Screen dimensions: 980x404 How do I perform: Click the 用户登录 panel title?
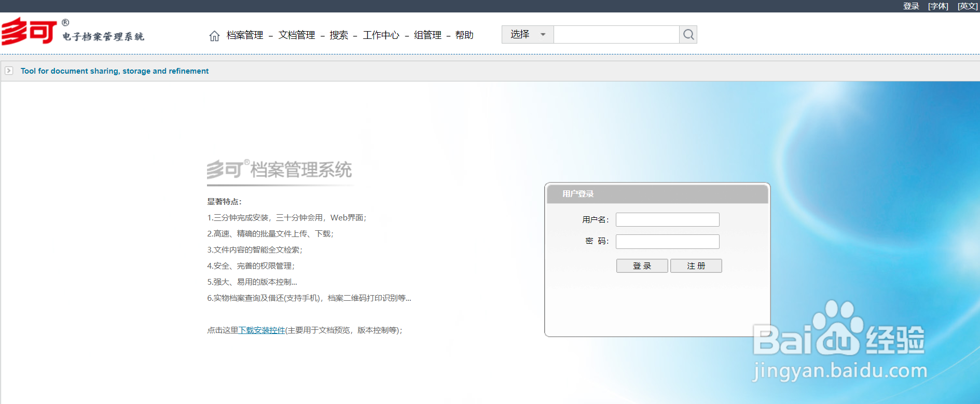point(578,194)
